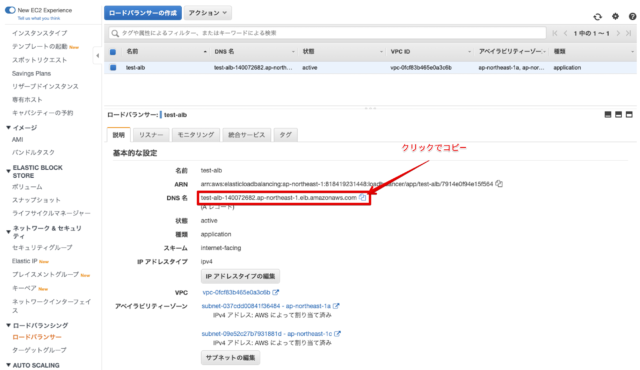
Task: Open ap-northeast-1a subnet external link icon
Action: pyautogui.click(x=336, y=306)
